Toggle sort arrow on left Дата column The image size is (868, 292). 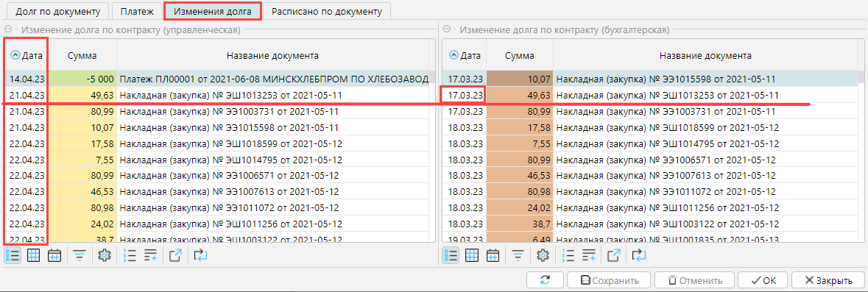15,55
